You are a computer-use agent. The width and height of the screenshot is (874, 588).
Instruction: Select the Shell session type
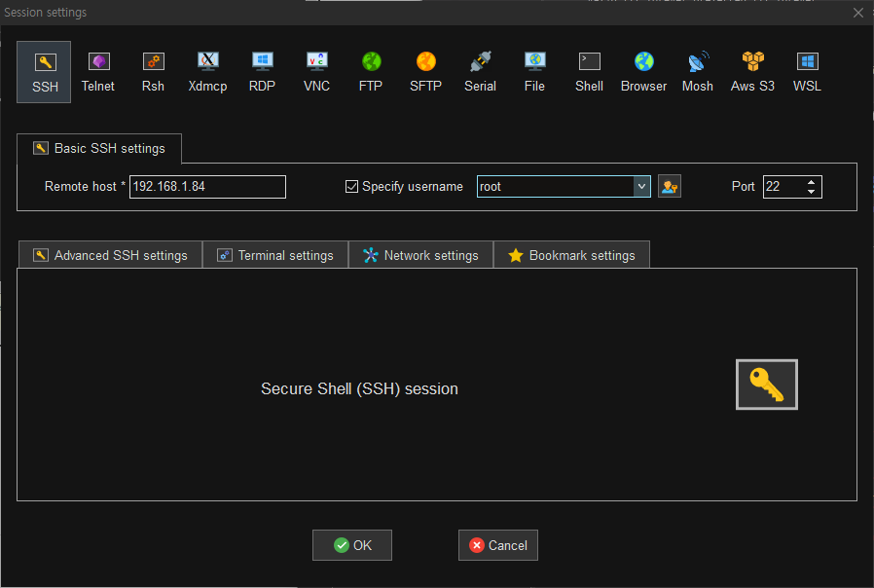(589, 72)
